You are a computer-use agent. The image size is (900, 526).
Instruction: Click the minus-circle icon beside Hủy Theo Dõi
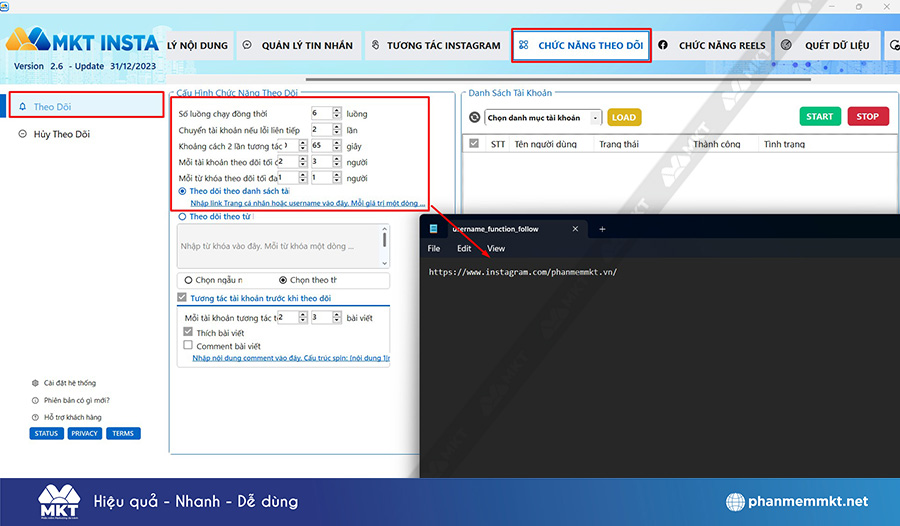click(x=22, y=134)
